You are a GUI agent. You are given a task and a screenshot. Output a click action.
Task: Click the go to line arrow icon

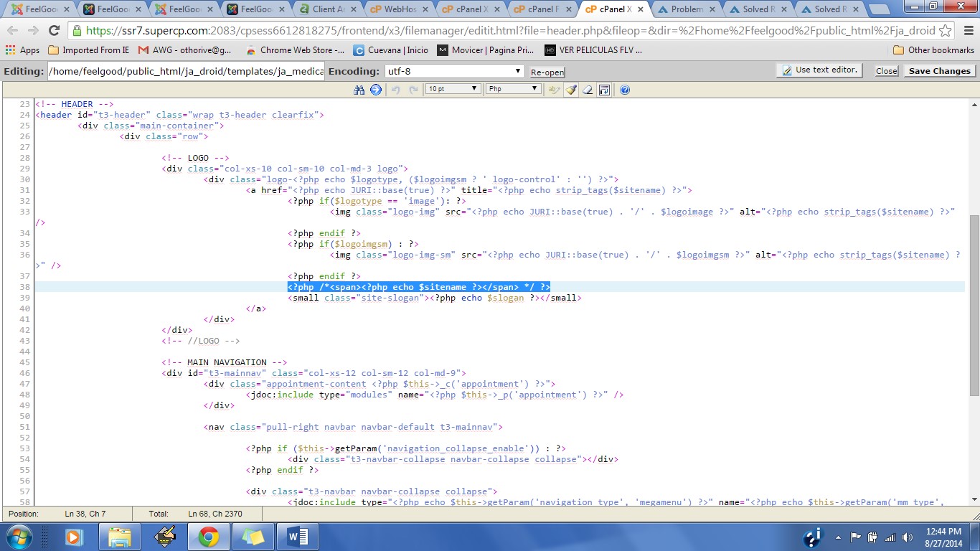click(x=376, y=90)
